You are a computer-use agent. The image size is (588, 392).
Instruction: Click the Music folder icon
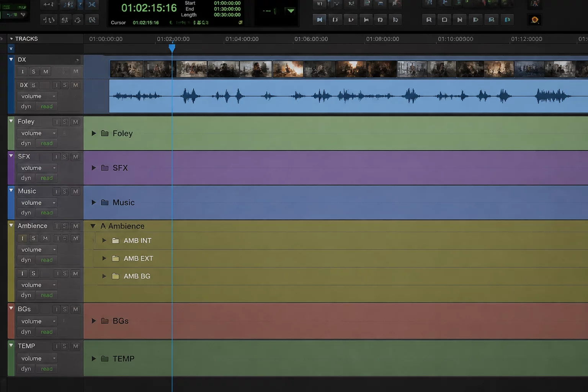click(105, 202)
